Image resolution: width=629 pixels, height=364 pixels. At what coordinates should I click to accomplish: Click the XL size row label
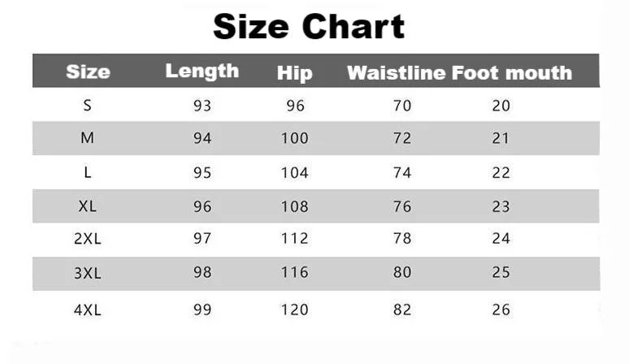(88, 206)
